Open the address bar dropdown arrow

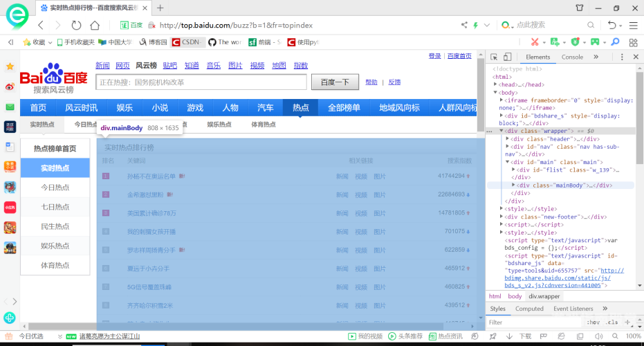click(487, 25)
